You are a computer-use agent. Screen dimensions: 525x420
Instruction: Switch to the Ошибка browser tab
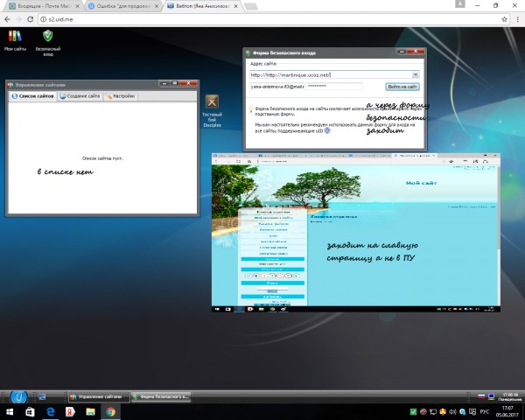pos(123,6)
